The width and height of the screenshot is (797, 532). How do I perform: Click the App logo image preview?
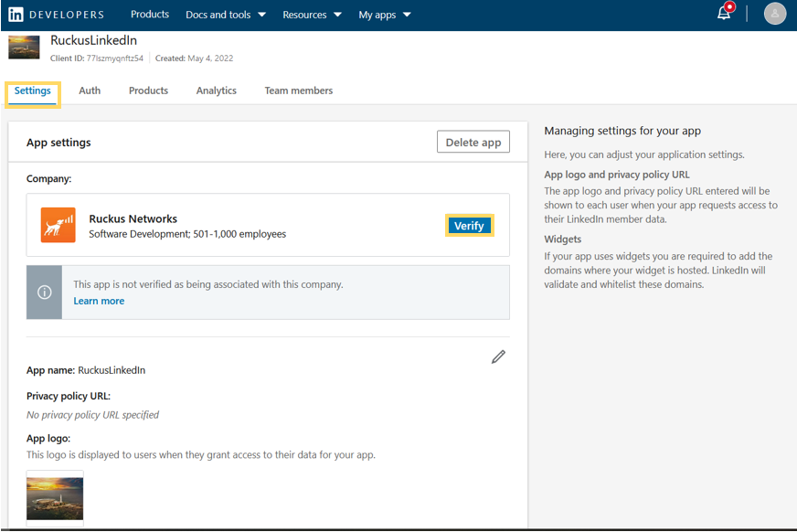pyautogui.click(x=55, y=498)
